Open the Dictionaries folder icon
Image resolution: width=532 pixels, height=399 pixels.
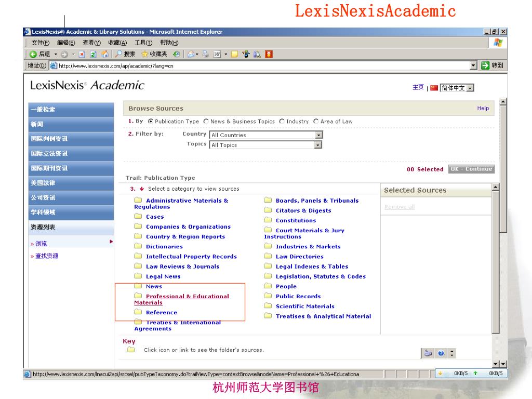[x=138, y=246]
